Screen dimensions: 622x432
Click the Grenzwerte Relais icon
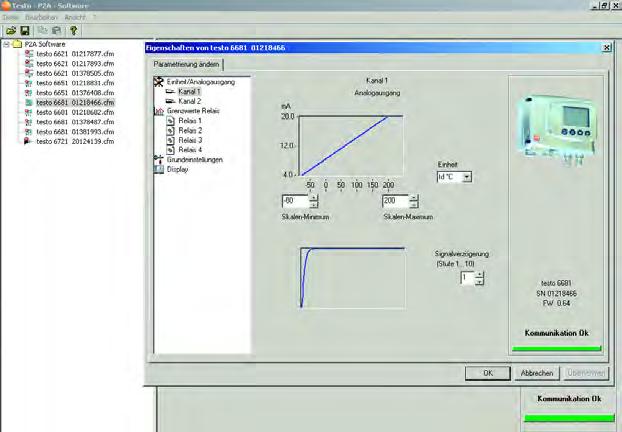tap(159, 111)
